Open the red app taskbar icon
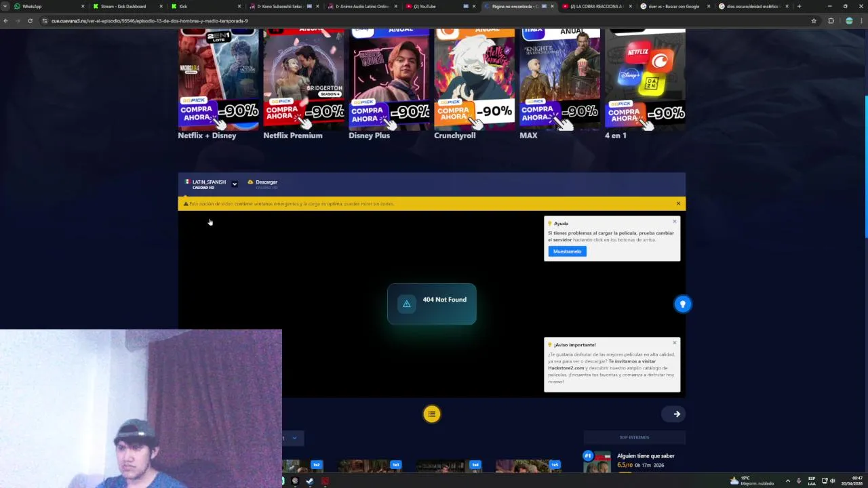868x488 pixels. point(325,481)
